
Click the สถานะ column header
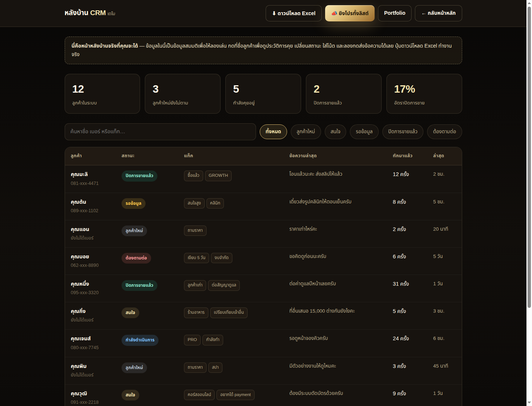(x=128, y=156)
